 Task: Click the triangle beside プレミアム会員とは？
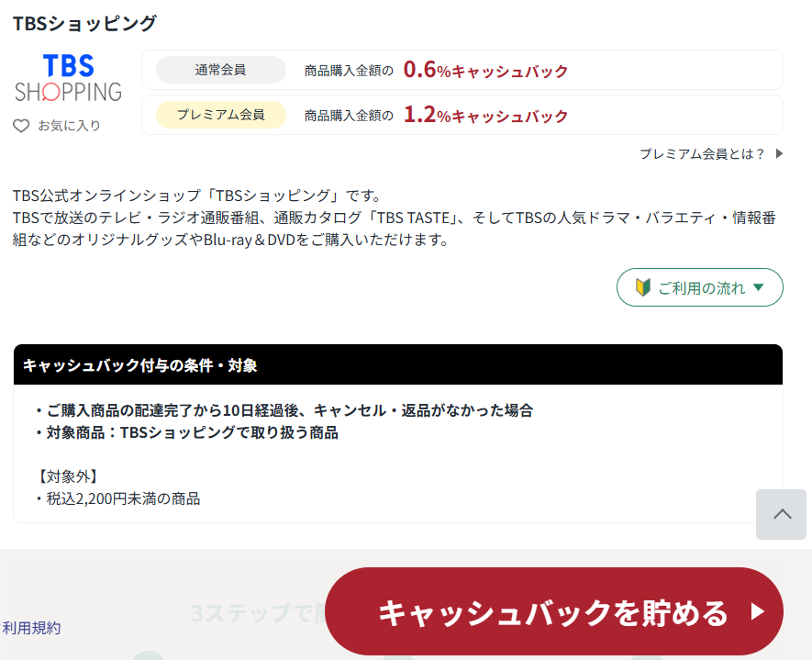tap(779, 154)
